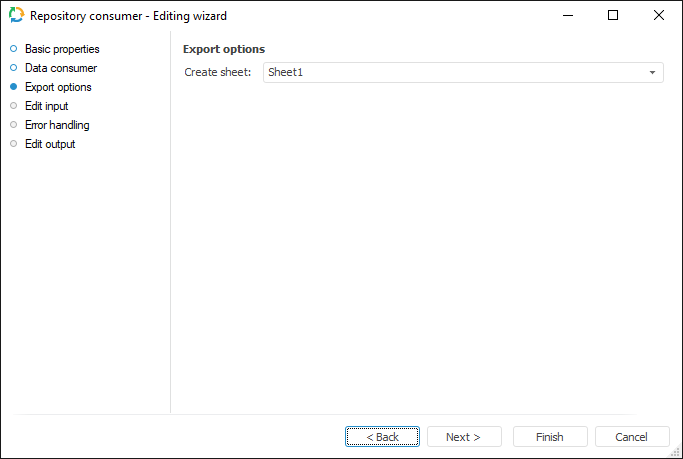Click the Repository consumer app icon
683x459 pixels.
(x=16, y=16)
